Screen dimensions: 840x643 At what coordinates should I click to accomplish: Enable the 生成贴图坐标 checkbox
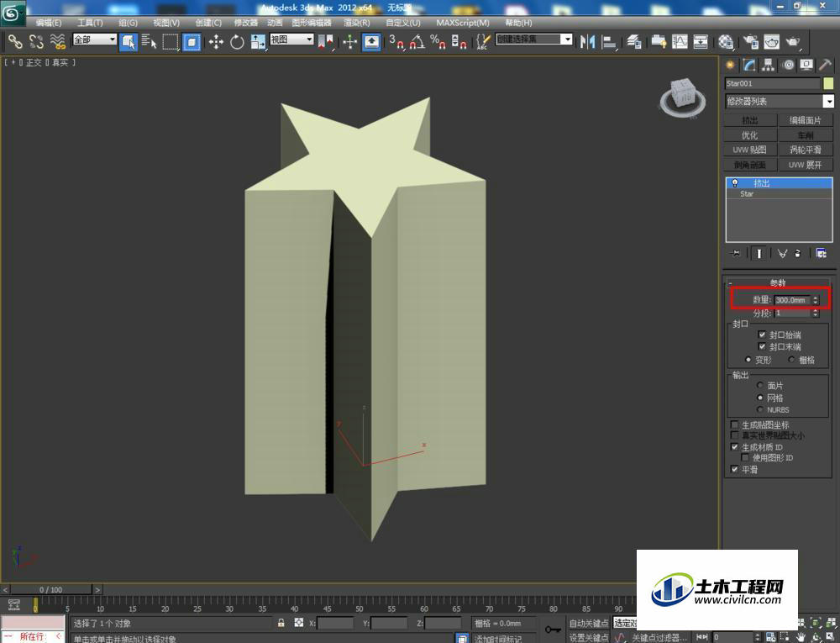[734, 424]
